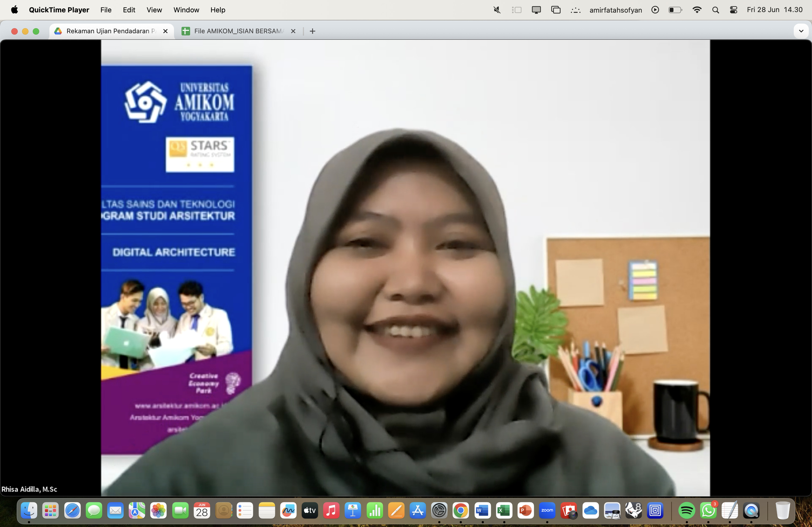Open Zoom from the Dock
Screen dimensions: 812x527
[x=547, y=510]
